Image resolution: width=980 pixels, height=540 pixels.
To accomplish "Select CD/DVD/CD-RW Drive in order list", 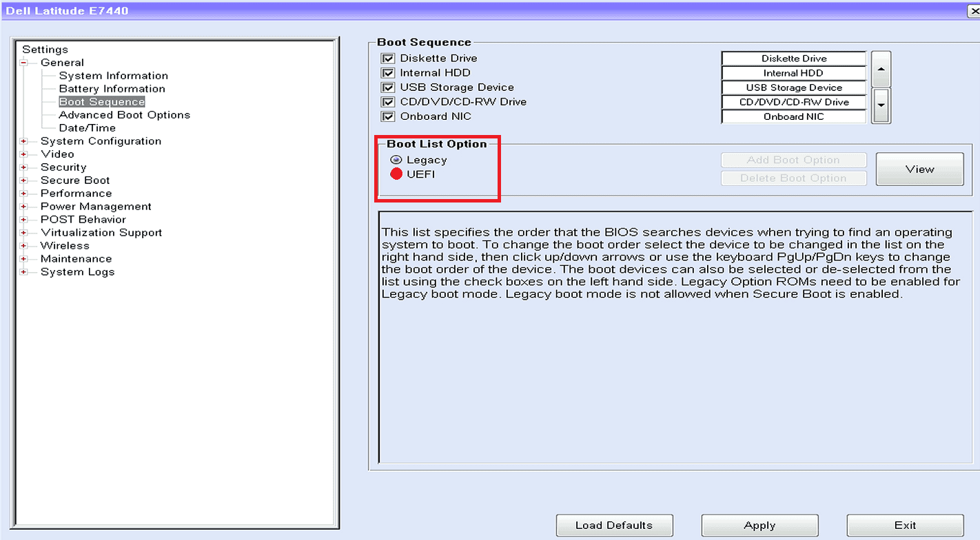I will pyautogui.click(x=794, y=102).
